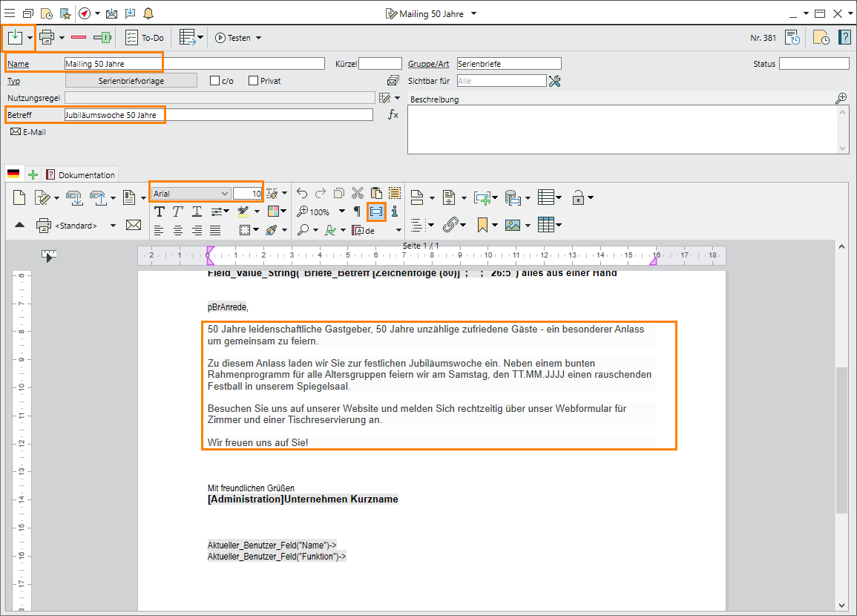This screenshot has width=857, height=616.
Task: Open the <Standard> printer dropdown
Action: (x=113, y=226)
